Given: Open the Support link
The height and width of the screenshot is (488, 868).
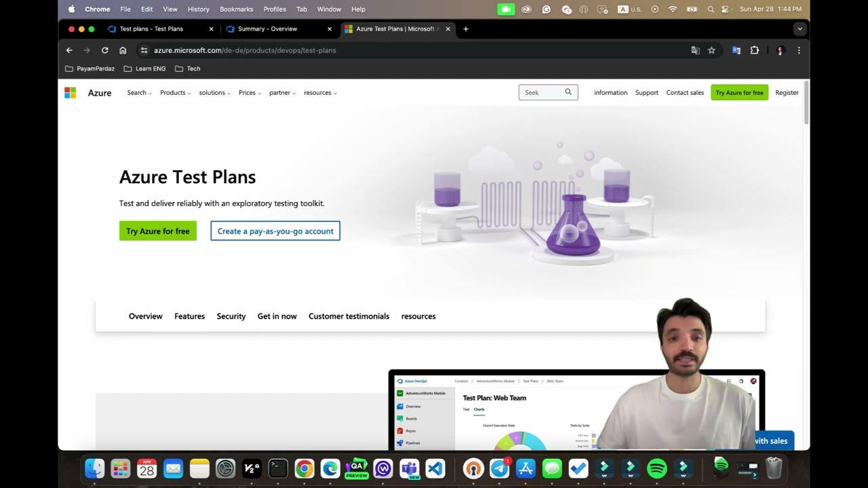Looking at the screenshot, I should [x=646, y=93].
